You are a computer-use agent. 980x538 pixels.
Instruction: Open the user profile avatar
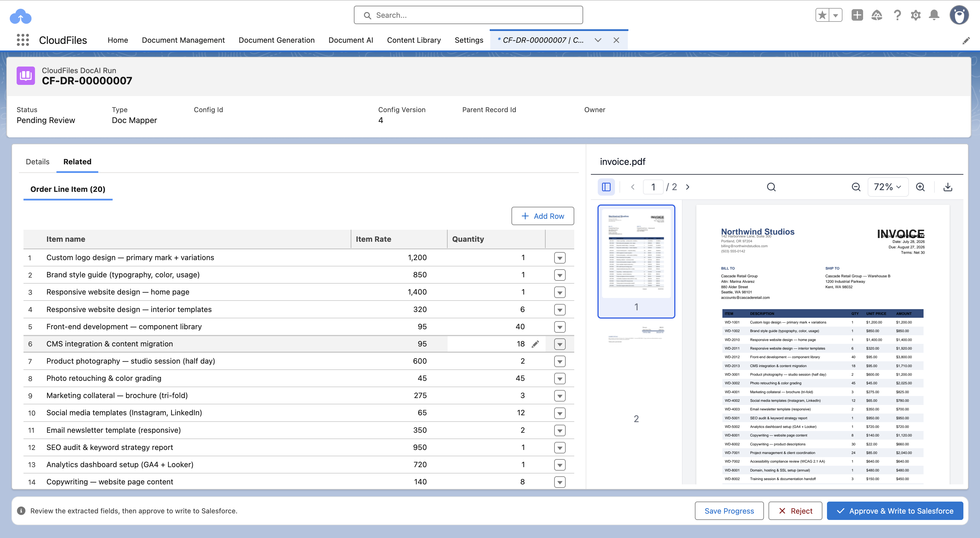pos(959,15)
